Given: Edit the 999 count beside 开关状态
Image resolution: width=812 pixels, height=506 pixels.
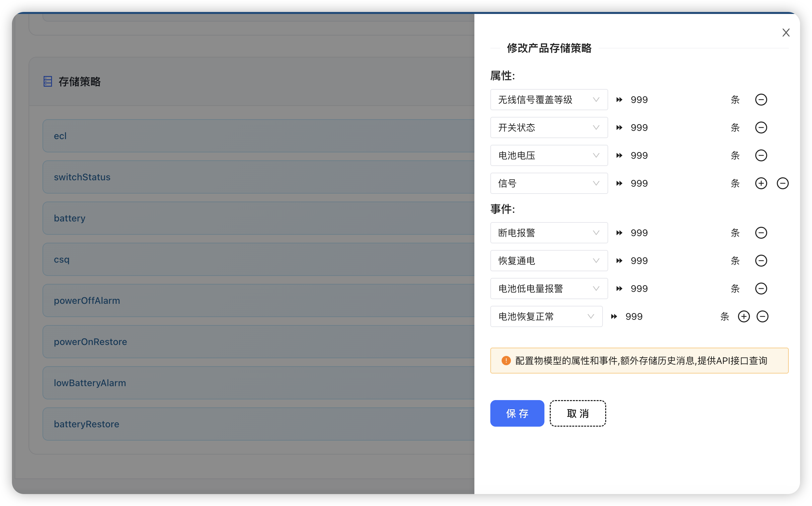Looking at the screenshot, I should point(639,127).
